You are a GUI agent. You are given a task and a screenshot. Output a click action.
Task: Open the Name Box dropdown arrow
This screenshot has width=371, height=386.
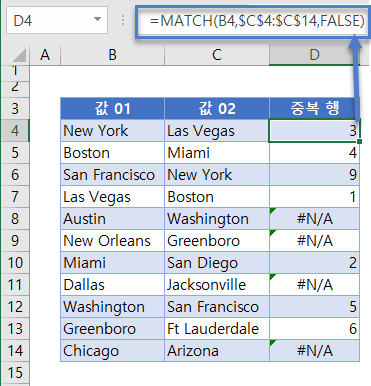[97, 20]
